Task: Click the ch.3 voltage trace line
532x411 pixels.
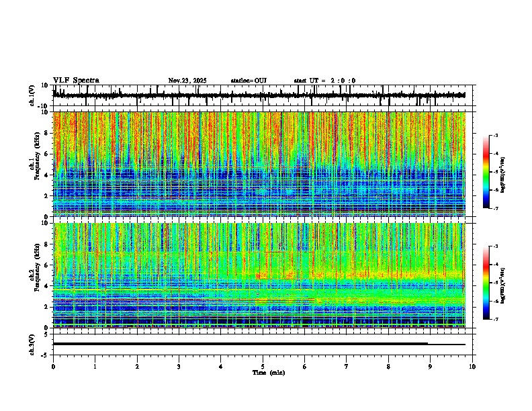Action: (x=259, y=344)
